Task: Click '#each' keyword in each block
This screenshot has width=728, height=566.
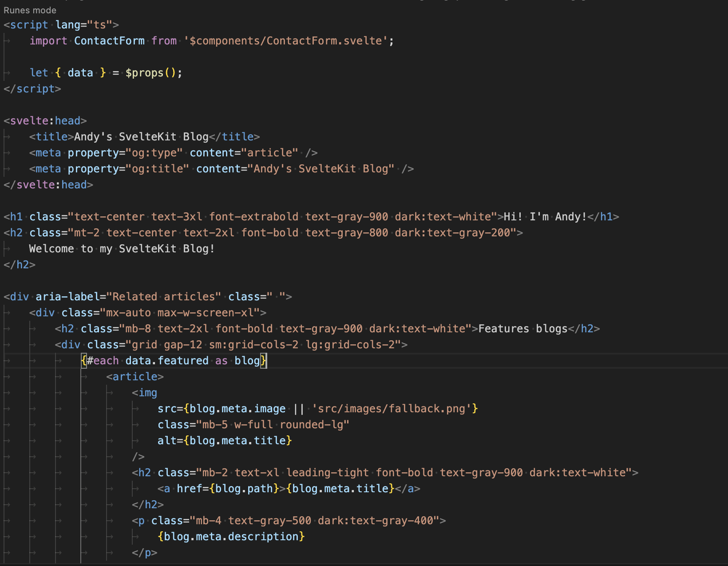Action: pos(103,361)
